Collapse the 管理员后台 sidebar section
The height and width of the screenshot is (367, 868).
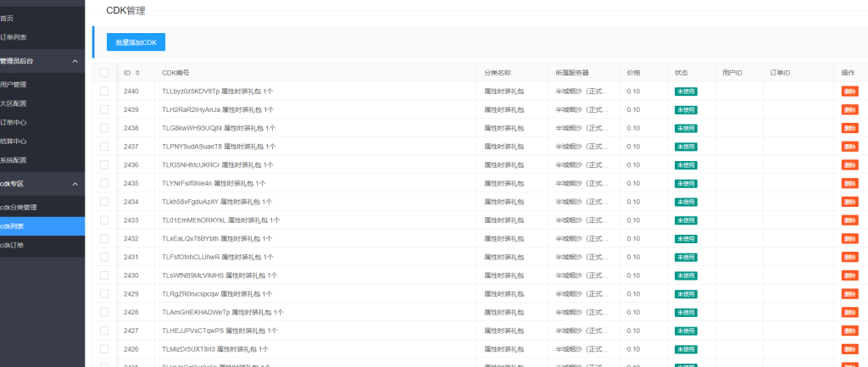tap(75, 61)
